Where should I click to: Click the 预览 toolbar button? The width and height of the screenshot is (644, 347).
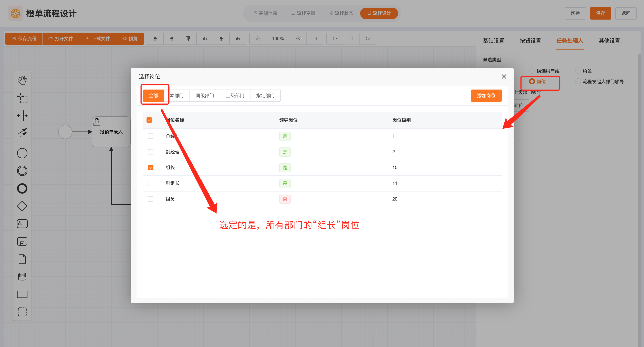pos(130,39)
